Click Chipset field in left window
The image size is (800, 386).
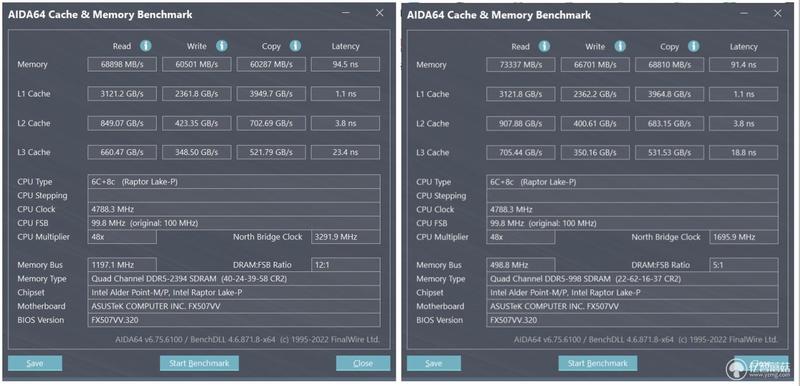pos(234,292)
